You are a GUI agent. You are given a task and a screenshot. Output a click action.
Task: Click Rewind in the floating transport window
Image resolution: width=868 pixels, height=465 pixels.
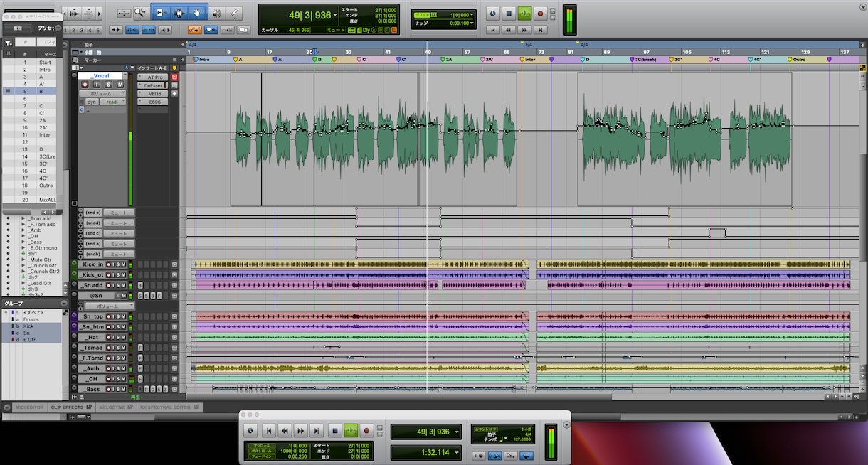tap(285, 430)
